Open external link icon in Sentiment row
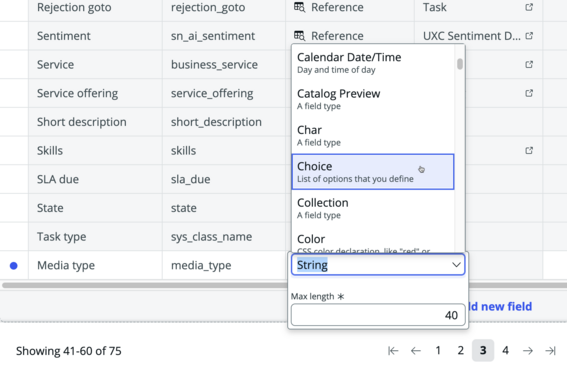The width and height of the screenshot is (567, 370). [529, 36]
